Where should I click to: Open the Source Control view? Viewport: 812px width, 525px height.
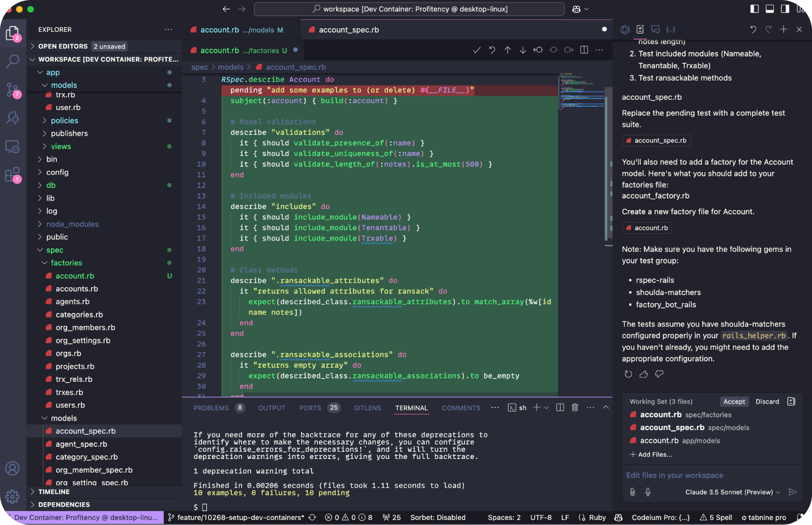click(13, 90)
